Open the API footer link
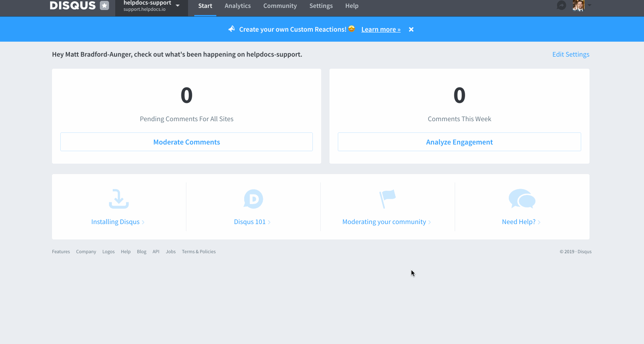Image resolution: width=644 pixels, height=344 pixels. [156, 252]
